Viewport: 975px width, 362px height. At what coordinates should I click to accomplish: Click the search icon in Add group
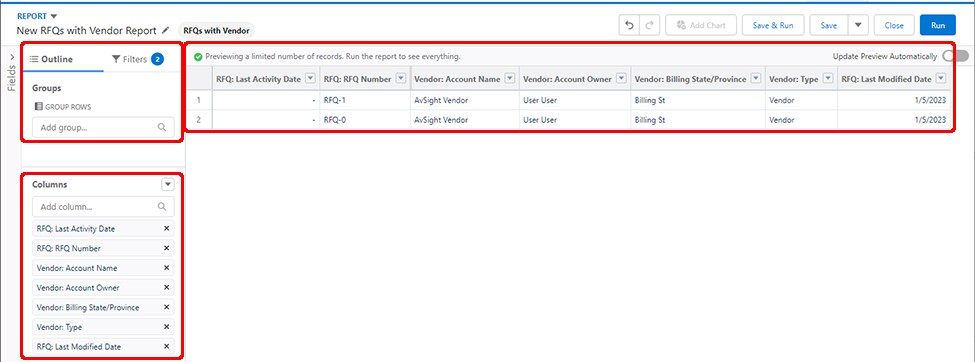click(162, 128)
